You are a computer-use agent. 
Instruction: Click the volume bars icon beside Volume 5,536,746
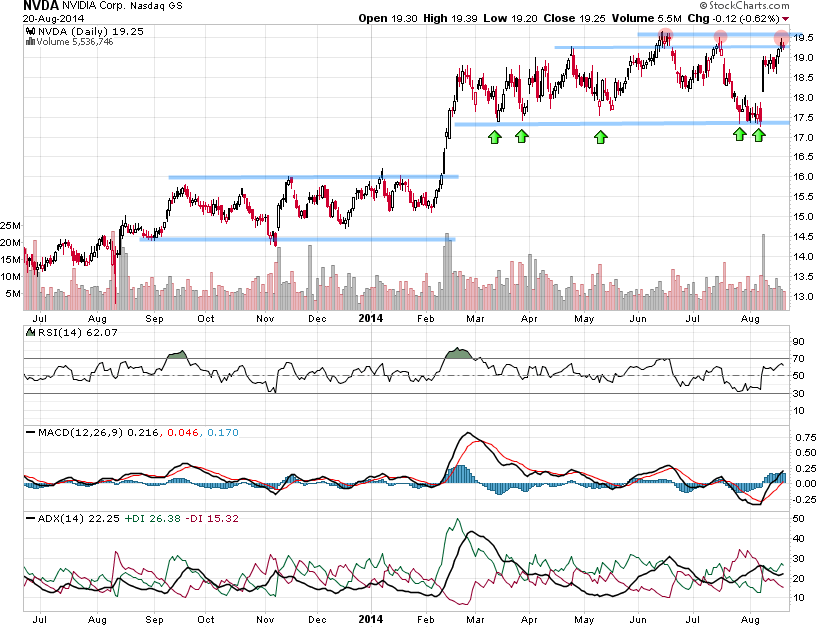[x=30, y=42]
